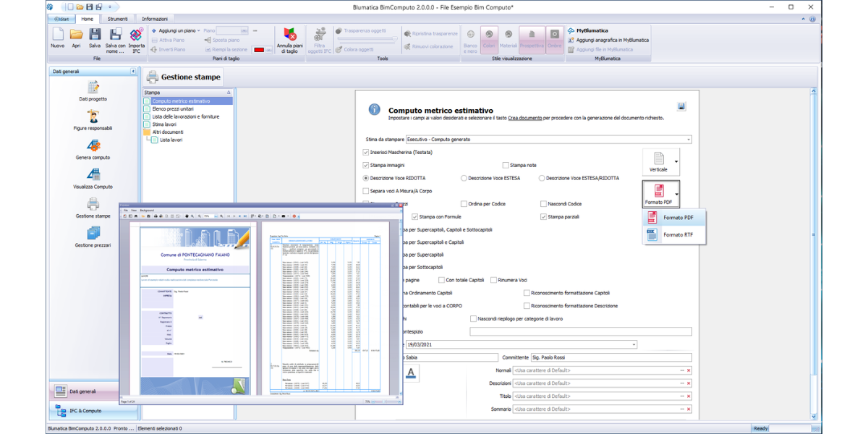
Task: Click the Committente text field
Action: coord(611,357)
